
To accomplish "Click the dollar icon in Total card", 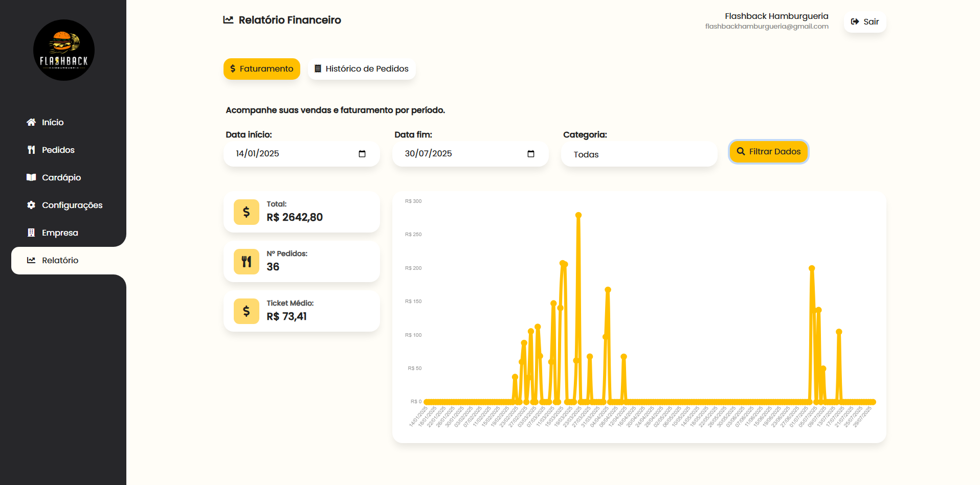I will pos(246,212).
